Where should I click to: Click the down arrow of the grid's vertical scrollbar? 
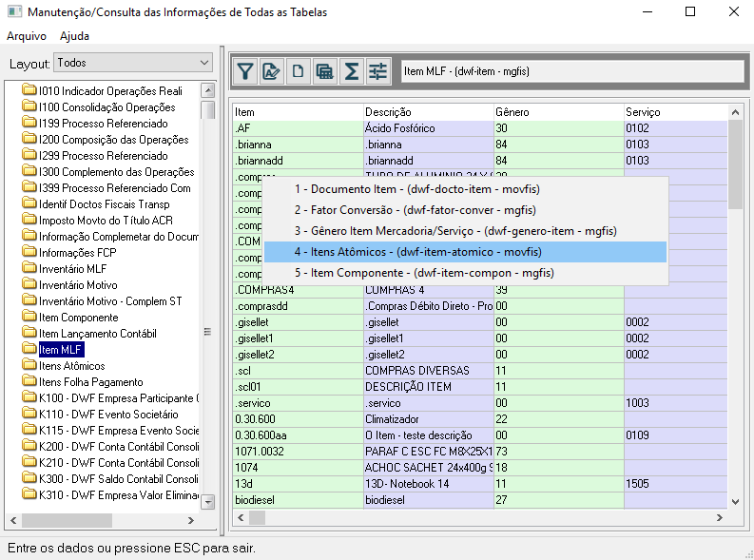[735, 502]
